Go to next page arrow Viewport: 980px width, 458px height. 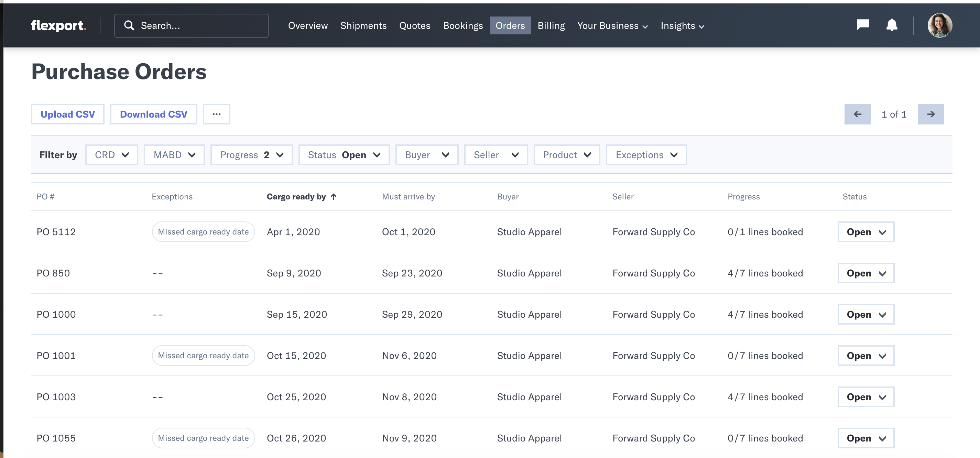(x=930, y=114)
